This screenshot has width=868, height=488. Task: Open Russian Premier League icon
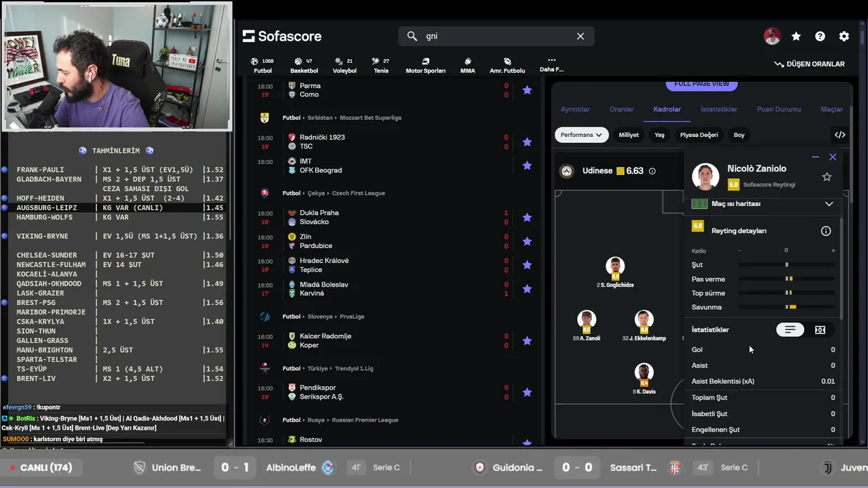point(264,420)
